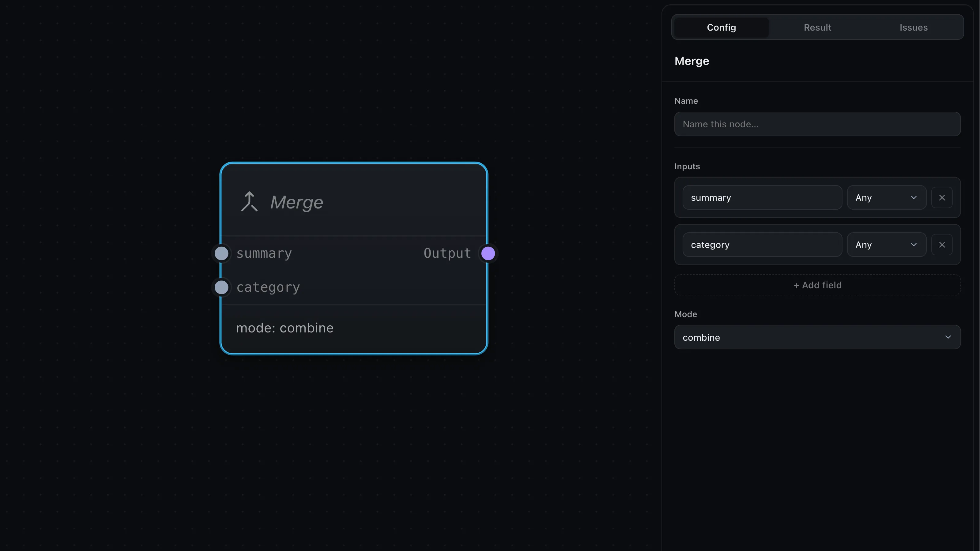This screenshot has width=980, height=551.
Task: Open the type dropdown for category
Action: (886, 245)
